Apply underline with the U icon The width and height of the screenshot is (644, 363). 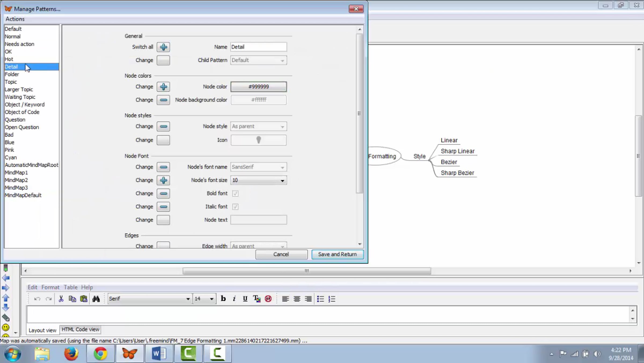pyautogui.click(x=245, y=299)
